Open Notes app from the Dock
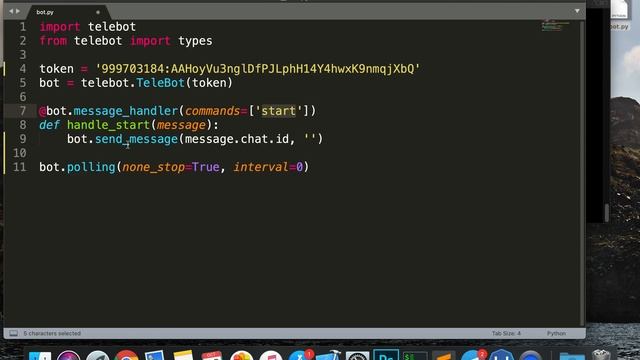640x360 pixels. (183, 355)
